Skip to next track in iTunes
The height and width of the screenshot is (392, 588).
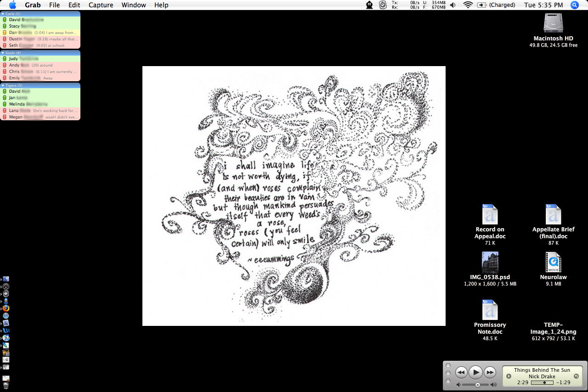click(x=490, y=372)
